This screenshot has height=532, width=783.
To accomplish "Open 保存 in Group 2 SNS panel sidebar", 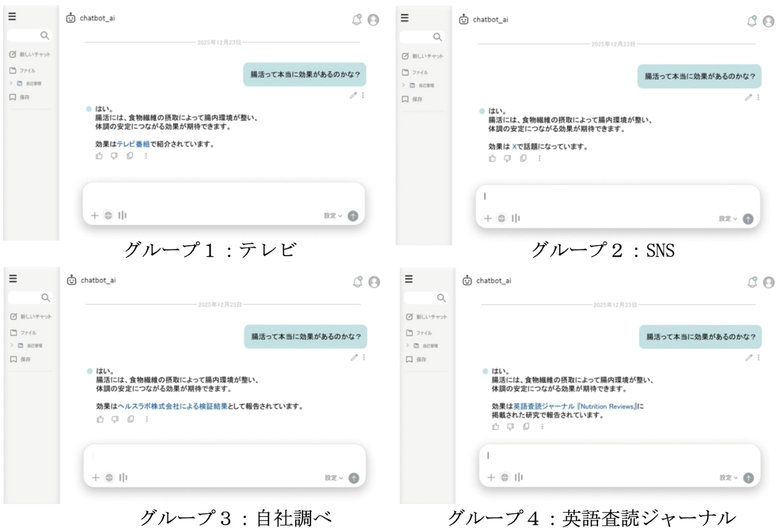I will [x=413, y=99].
